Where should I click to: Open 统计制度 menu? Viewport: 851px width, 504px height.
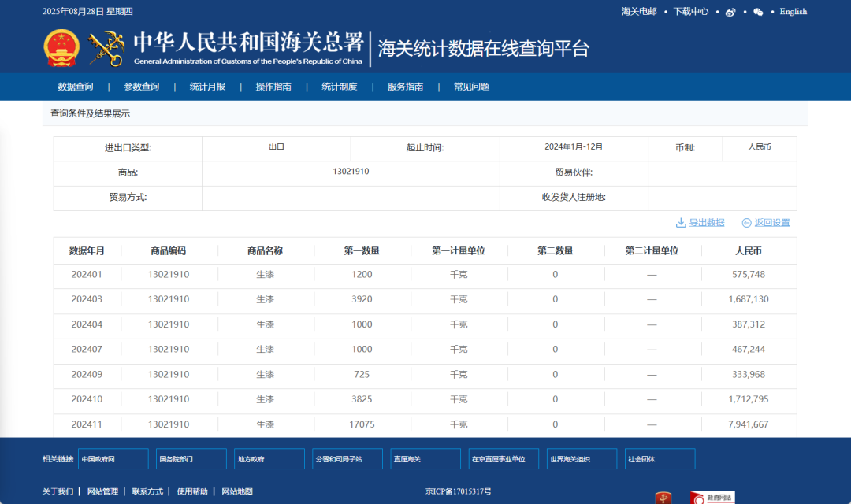[339, 87]
